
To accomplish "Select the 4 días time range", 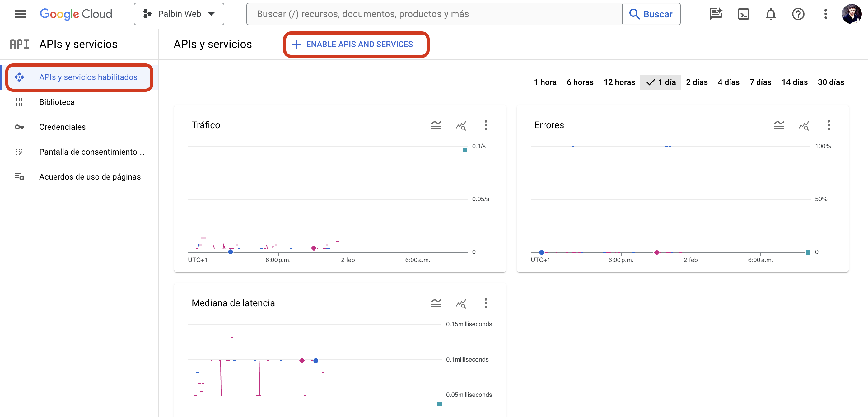I will (x=728, y=82).
